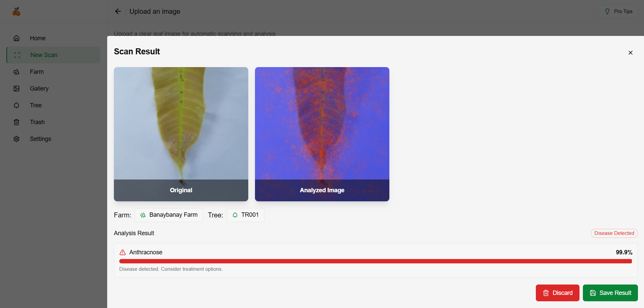Select the TR001 tree chip
This screenshot has width=644, height=308.
point(245,215)
